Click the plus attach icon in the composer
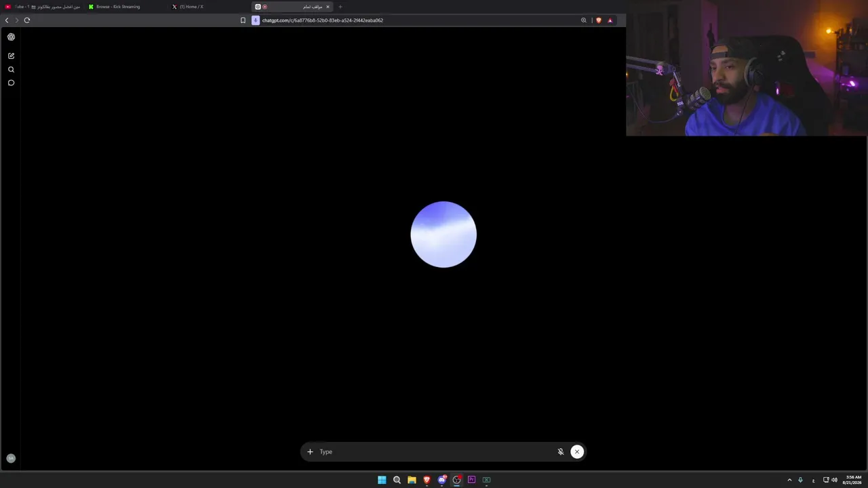The image size is (868, 488). pyautogui.click(x=310, y=452)
